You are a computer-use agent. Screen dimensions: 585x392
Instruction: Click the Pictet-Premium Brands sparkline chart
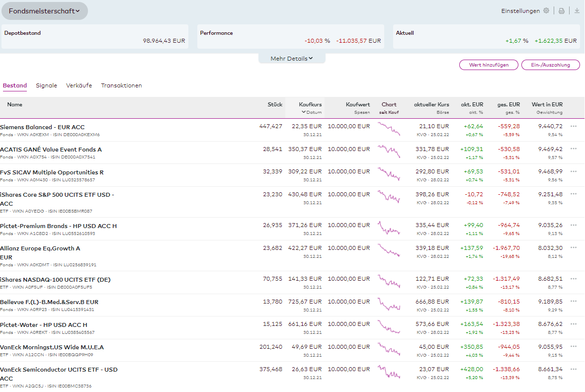pyautogui.click(x=389, y=228)
